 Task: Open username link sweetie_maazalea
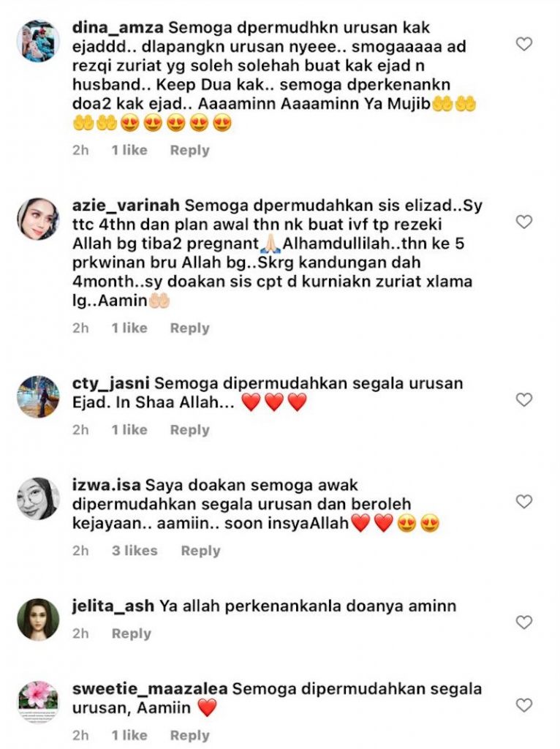click(150, 689)
